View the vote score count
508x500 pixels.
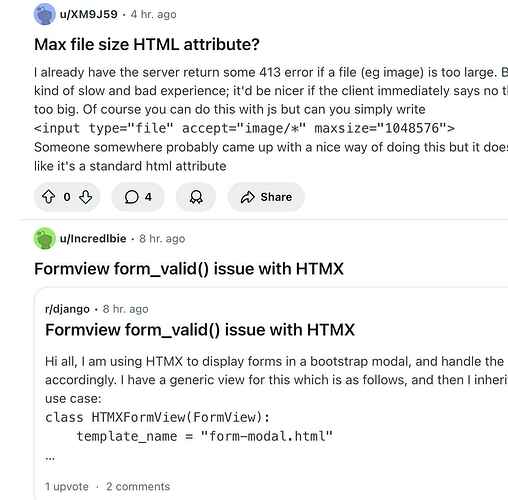coord(67,197)
